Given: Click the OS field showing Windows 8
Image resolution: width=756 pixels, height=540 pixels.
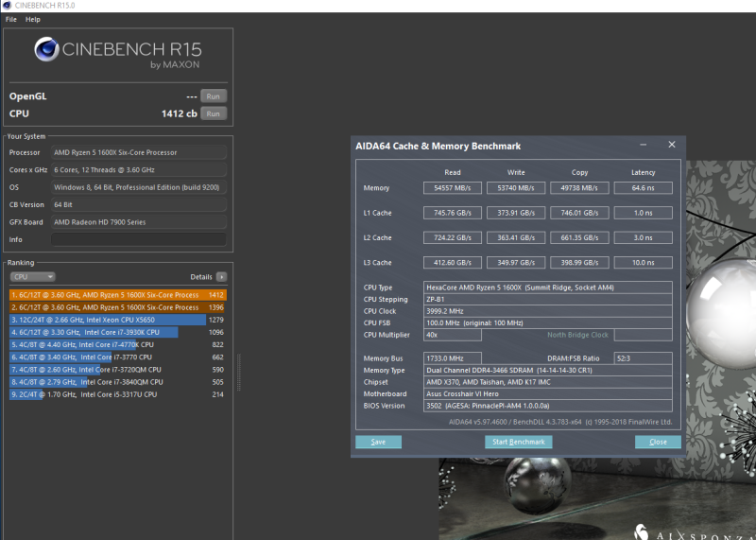Looking at the screenshot, I should click(138, 187).
